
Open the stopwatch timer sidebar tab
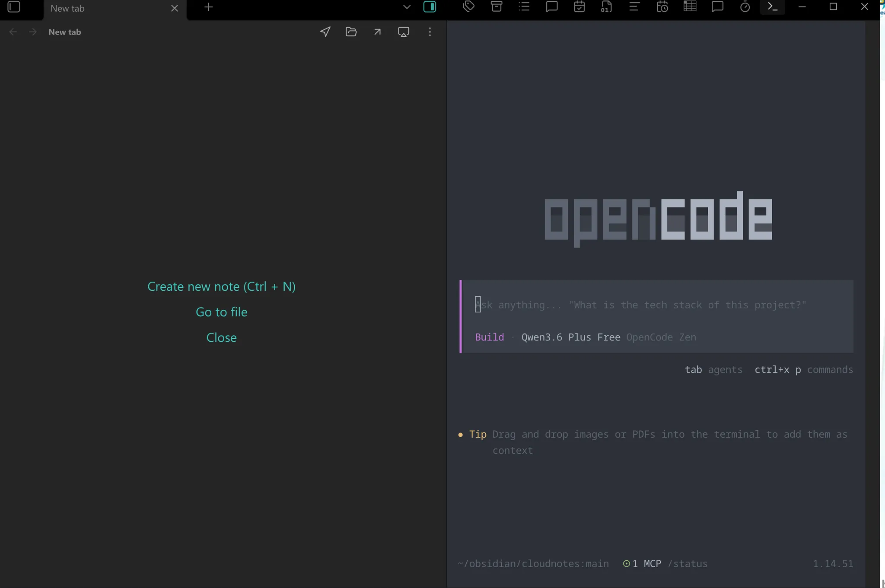coord(745,6)
